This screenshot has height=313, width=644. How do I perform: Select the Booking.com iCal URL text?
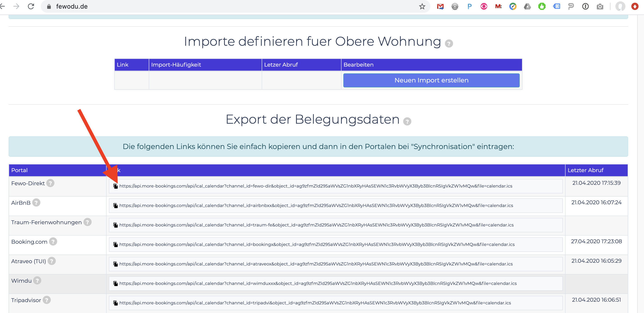coord(317,244)
